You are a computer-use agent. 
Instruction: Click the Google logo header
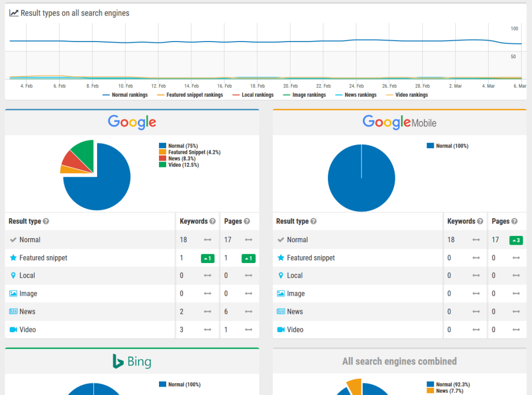click(x=132, y=122)
